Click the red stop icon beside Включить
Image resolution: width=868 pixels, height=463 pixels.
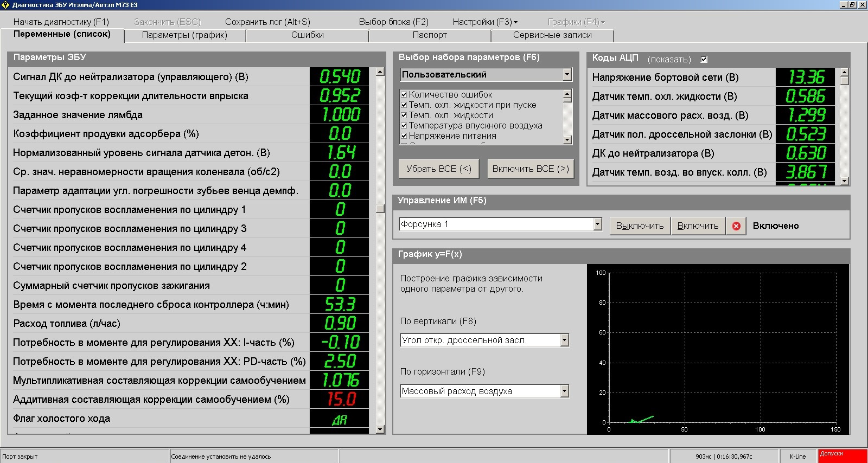[736, 226]
